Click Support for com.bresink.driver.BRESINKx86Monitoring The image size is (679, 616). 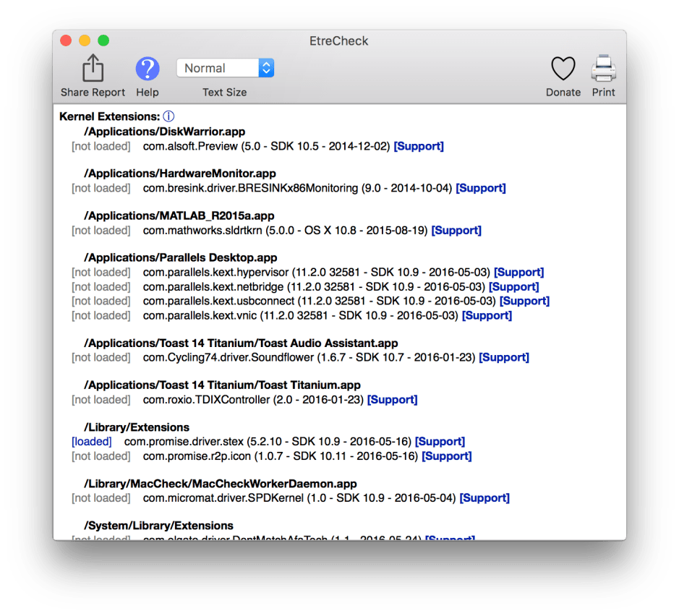click(480, 187)
